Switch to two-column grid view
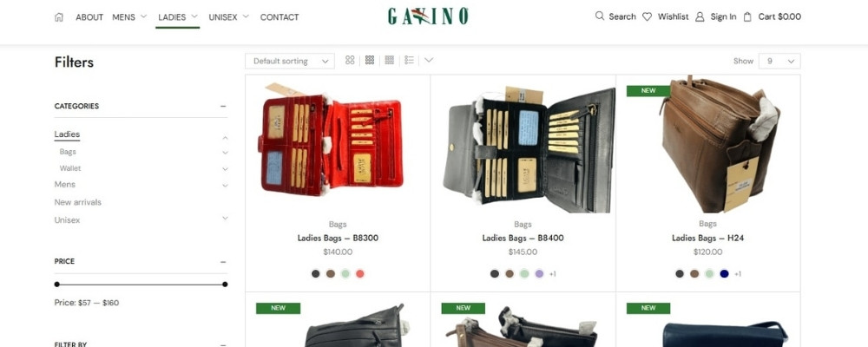Viewport: 868px width, 347px height. [350, 60]
